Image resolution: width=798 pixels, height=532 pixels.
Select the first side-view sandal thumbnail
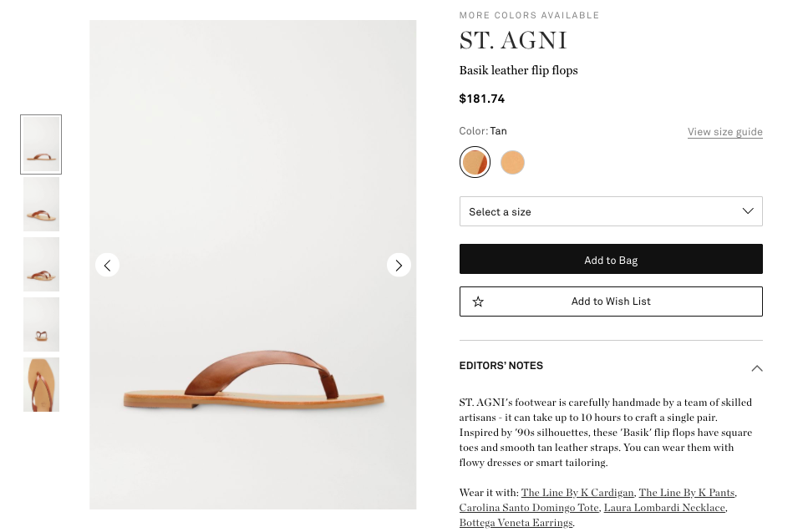(41, 144)
